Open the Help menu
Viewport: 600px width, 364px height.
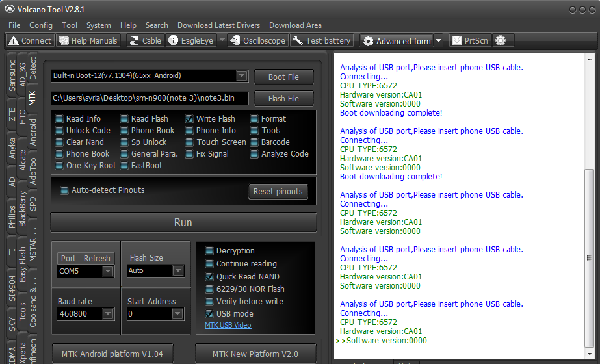pos(128,25)
